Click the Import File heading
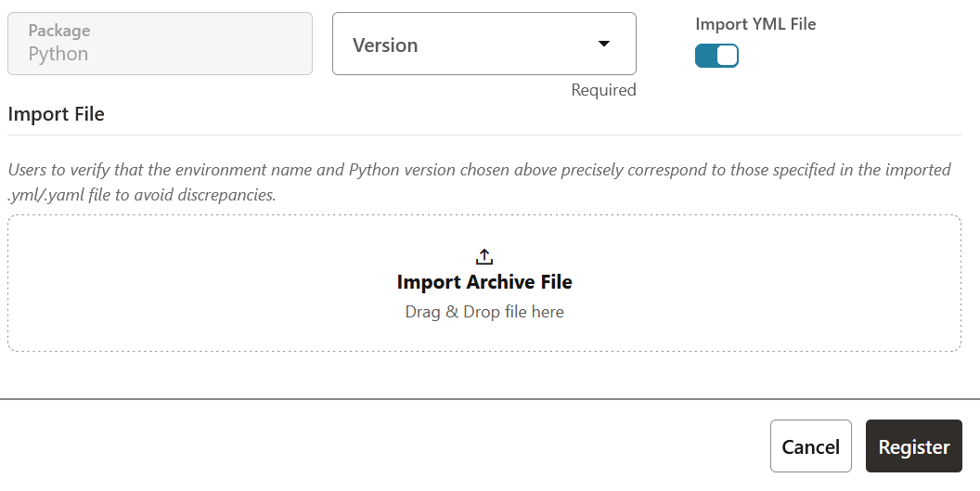Viewport: 980px width, 491px height. click(x=57, y=114)
